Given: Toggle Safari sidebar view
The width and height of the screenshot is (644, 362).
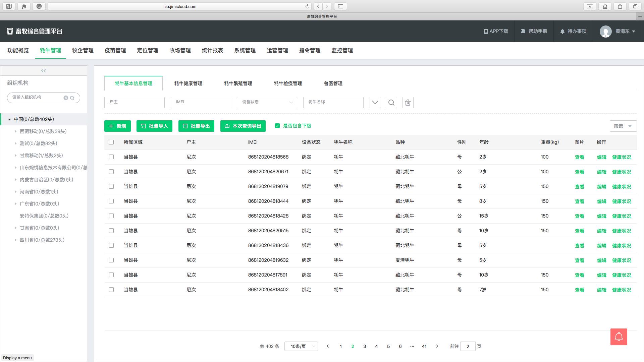Looking at the screenshot, I should coord(340,6).
